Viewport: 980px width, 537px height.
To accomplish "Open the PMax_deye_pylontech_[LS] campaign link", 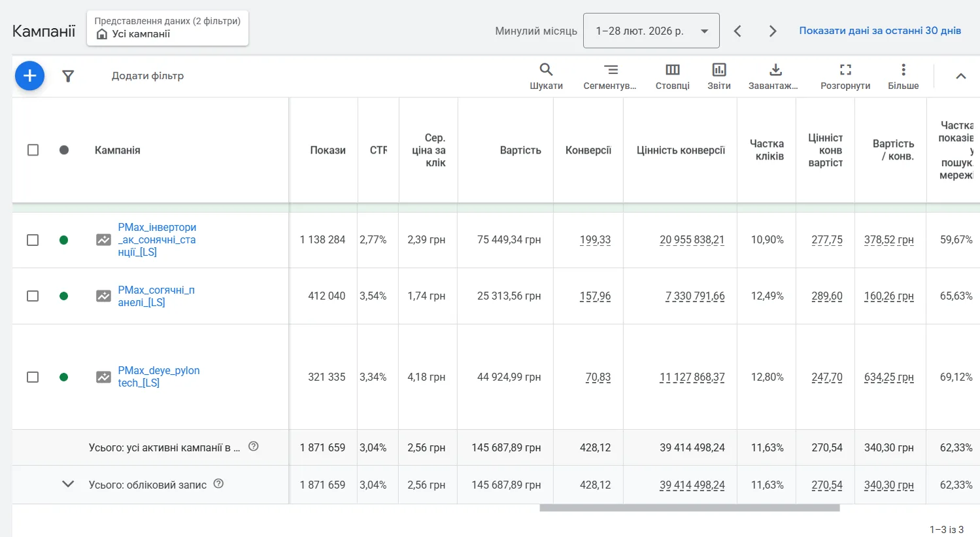I will pos(159,377).
